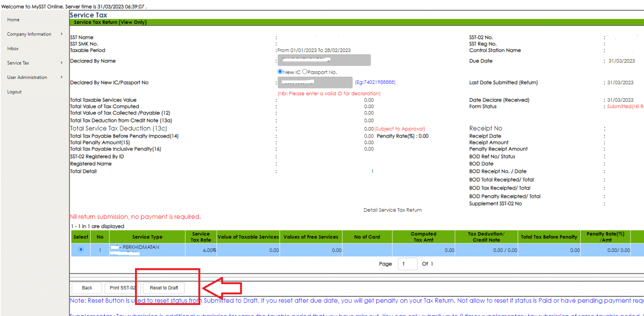The width and height of the screenshot is (644, 316).
Task: Click the page number input field
Action: pos(407,264)
